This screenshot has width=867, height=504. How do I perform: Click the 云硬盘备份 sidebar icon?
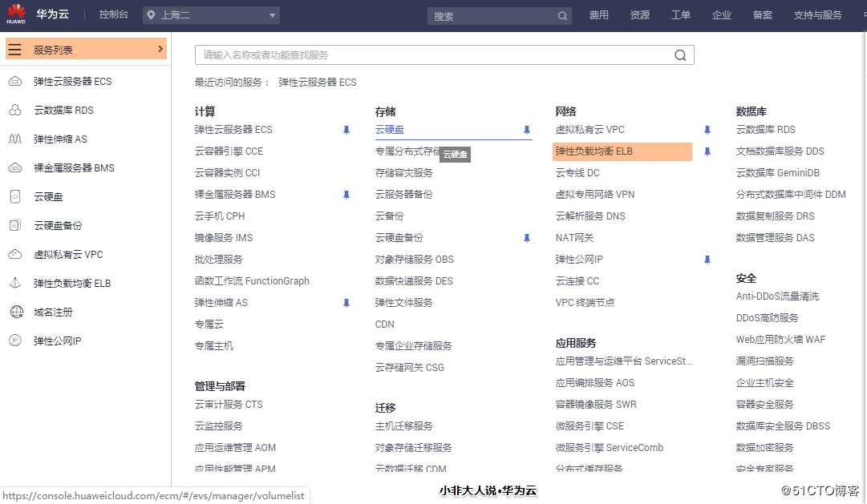(x=15, y=225)
